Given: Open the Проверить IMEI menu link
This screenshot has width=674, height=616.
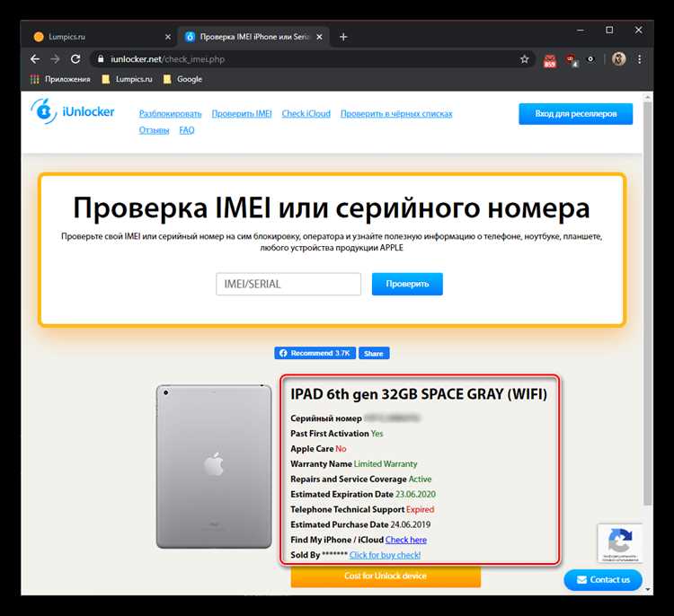Looking at the screenshot, I should click(x=242, y=114).
